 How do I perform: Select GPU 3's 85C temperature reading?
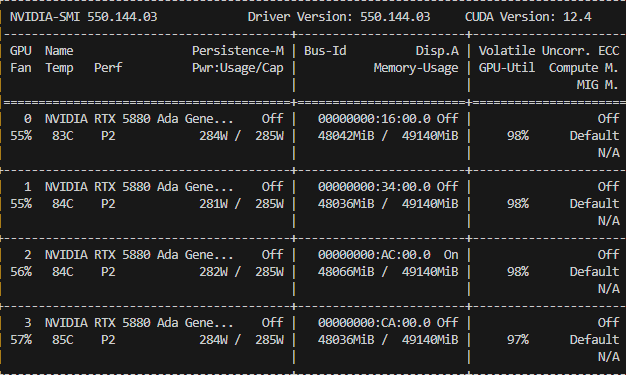pos(63,339)
